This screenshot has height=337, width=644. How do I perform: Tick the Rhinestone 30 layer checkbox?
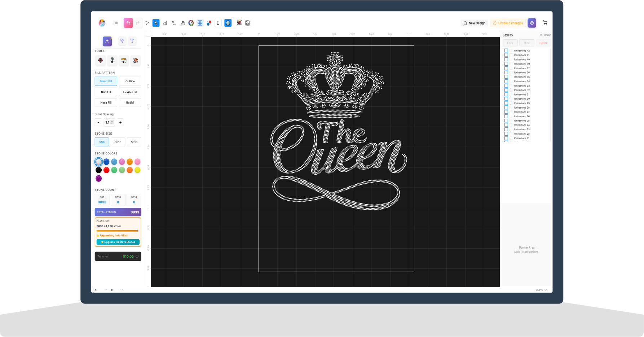point(506,99)
